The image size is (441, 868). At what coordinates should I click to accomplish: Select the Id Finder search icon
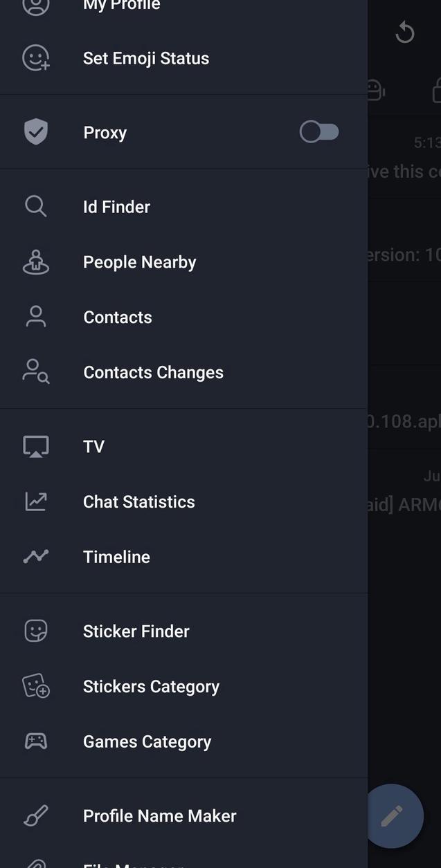35,206
